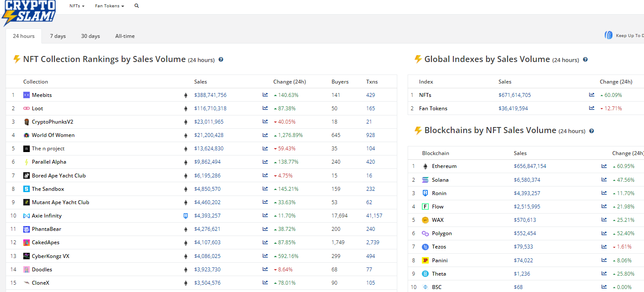Click Axie Infinity transactions 41,157

374,216
